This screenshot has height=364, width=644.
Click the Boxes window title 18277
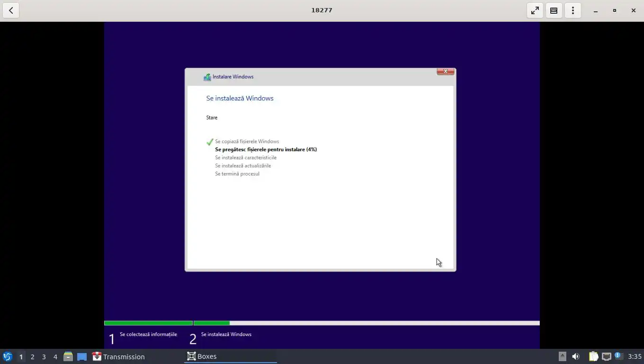pos(322,10)
